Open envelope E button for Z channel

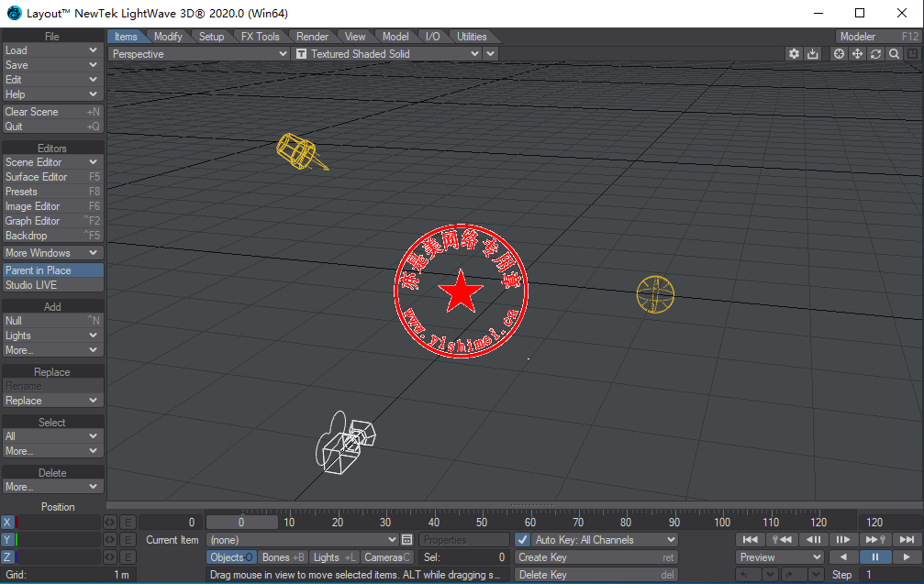point(128,556)
